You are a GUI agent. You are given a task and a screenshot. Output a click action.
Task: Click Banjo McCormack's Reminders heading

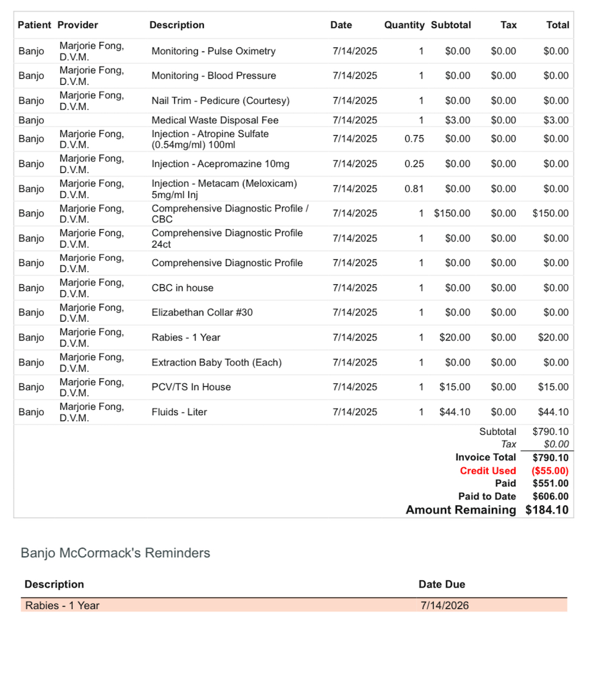tap(115, 553)
